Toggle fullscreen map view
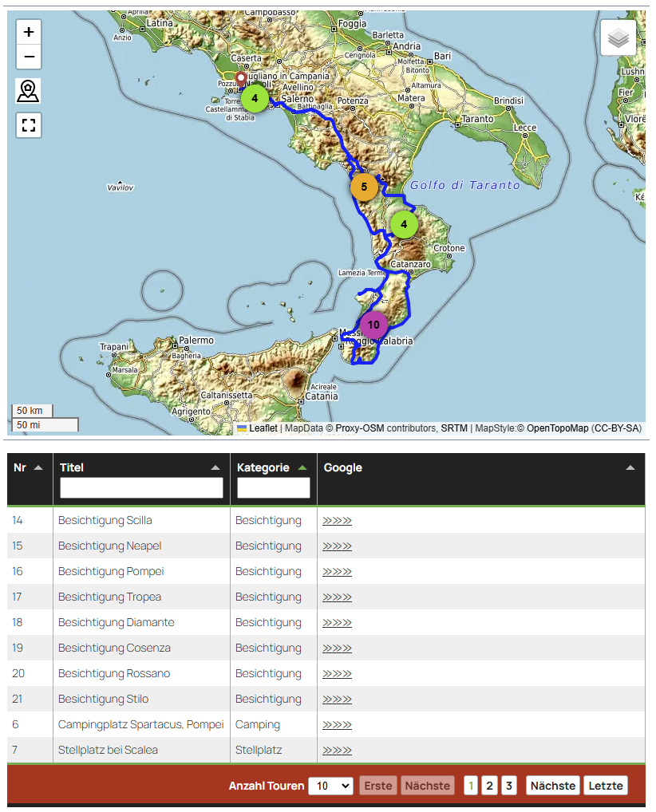The width and height of the screenshot is (656, 812). 29,125
